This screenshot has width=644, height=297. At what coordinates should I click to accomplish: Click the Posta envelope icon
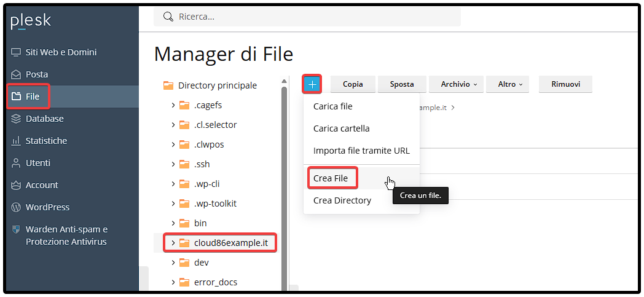(15, 75)
